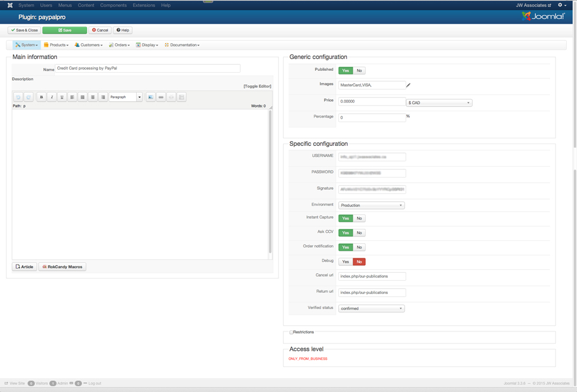This screenshot has height=392, width=577.
Task: Click the JW Associates site link
Action: tap(533, 5)
